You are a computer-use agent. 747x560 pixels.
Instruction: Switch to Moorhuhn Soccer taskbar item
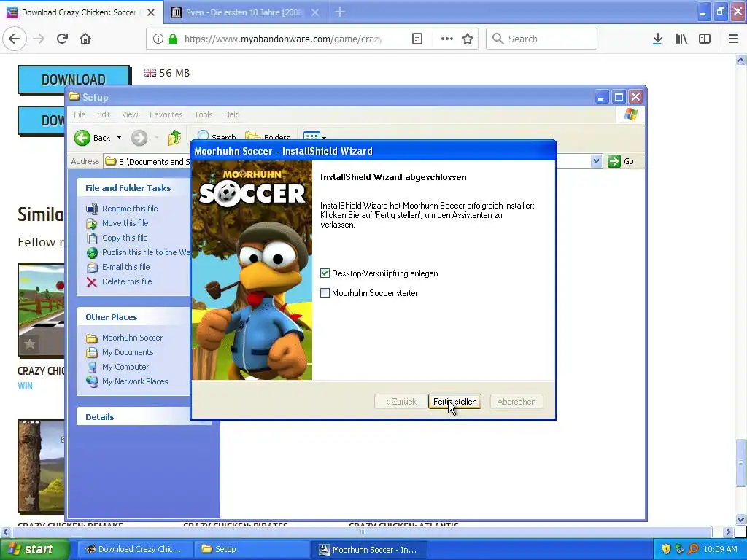click(368, 549)
